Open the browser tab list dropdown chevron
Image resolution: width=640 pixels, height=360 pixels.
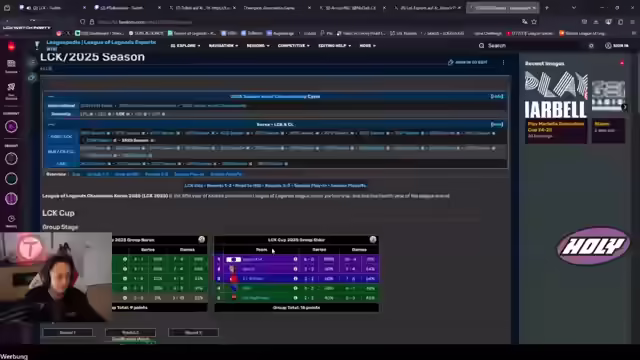click(x=574, y=8)
